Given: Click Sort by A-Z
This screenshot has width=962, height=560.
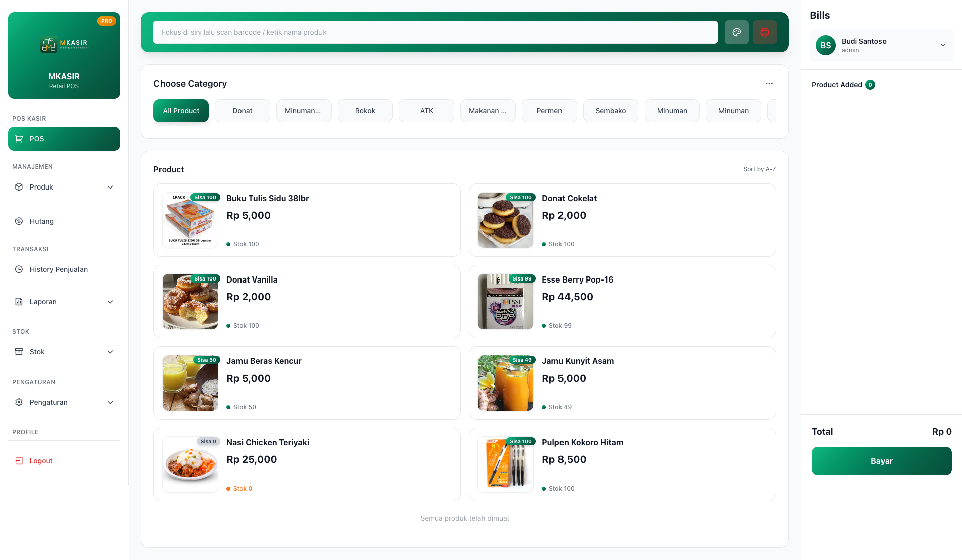Looking at the screenshot, I should 759,169.
